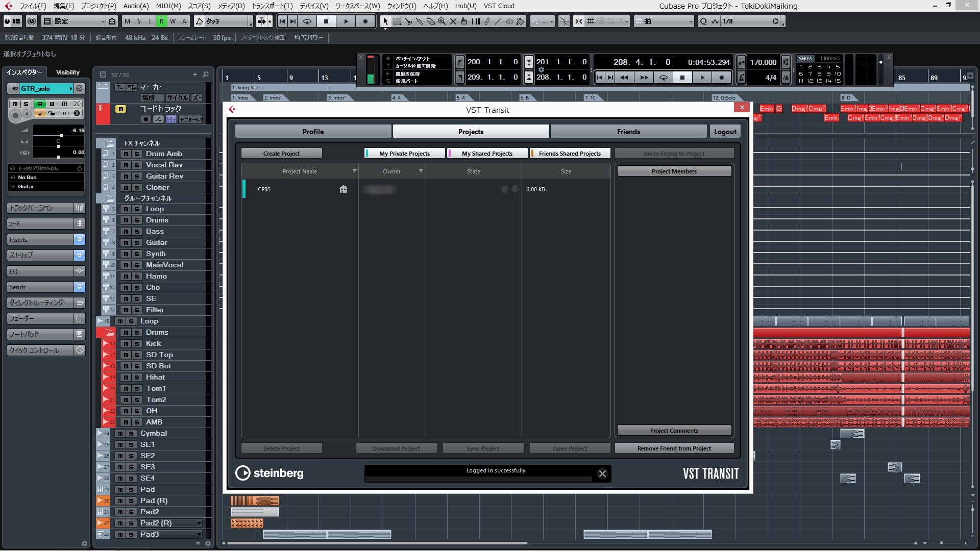This screenshot has height=551, width=980.
Task: Click Rewind in the transport panel
Action: click(624, 78)
